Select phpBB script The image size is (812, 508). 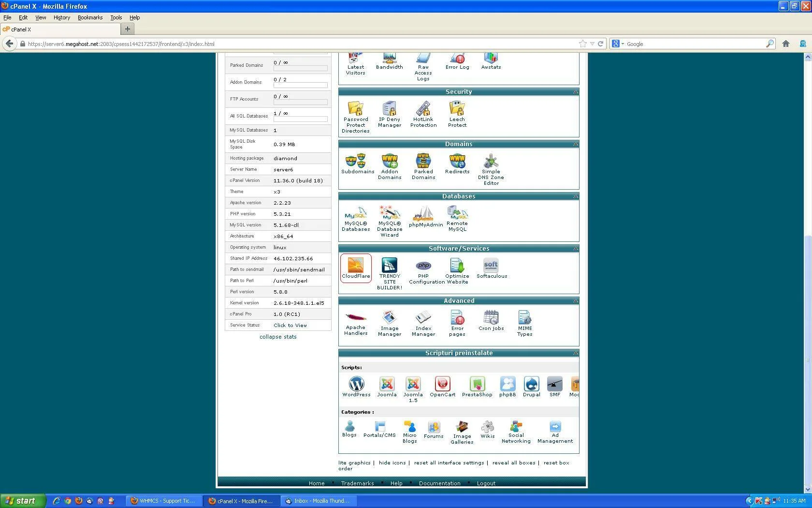507,387
